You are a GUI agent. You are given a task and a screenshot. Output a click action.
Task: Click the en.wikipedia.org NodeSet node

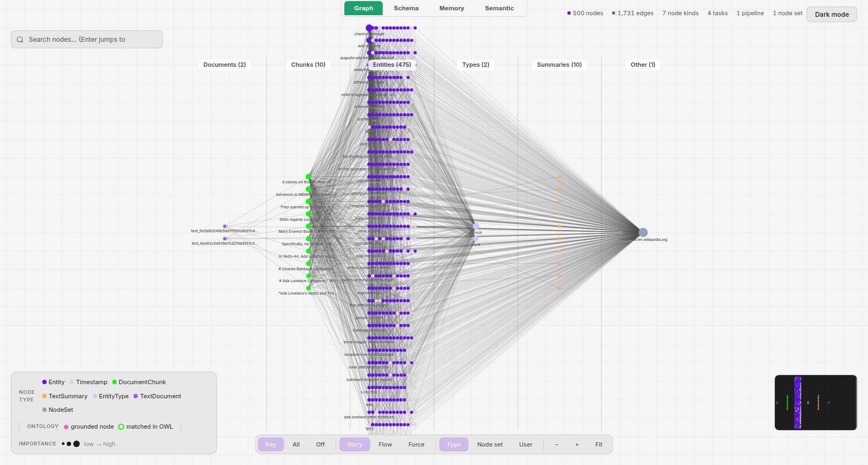point(643,232)
